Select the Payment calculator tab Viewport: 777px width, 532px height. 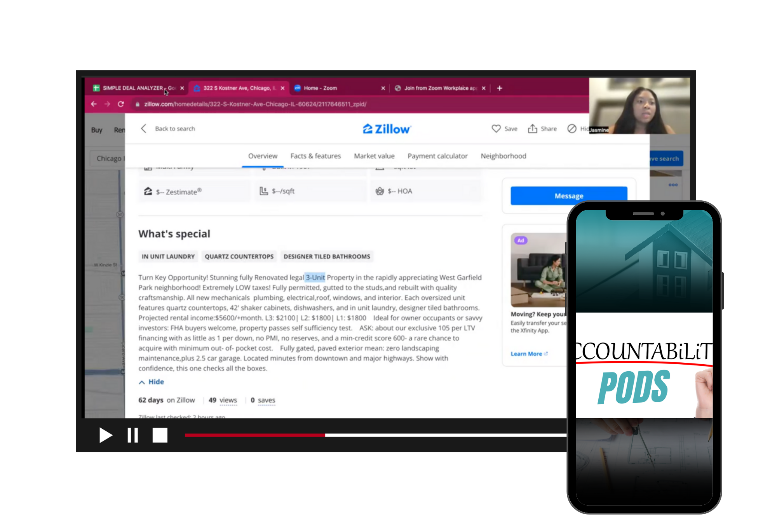pos(437,156)
